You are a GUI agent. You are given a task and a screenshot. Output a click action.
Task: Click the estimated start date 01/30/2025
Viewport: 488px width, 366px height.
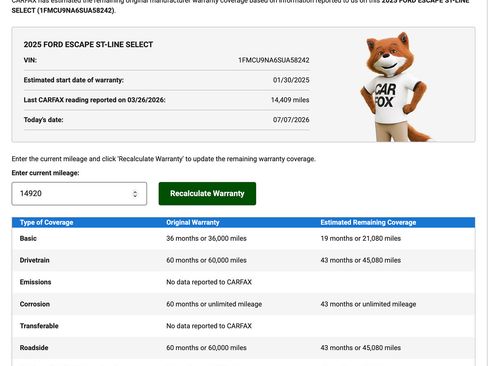click(x=291, y=80)
